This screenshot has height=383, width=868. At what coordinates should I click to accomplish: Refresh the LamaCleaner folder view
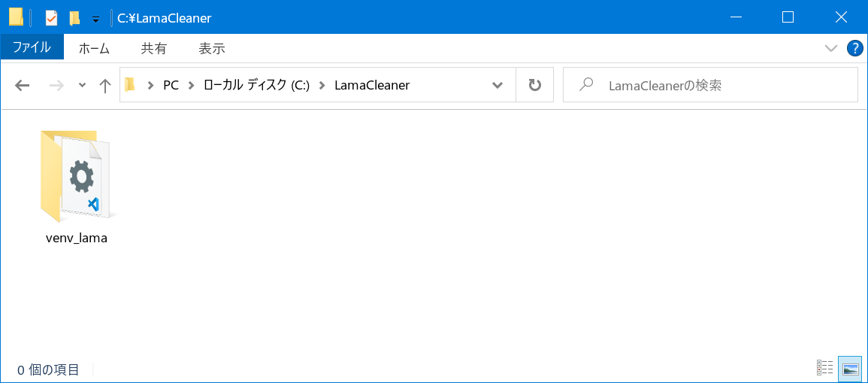coord(534,85)
